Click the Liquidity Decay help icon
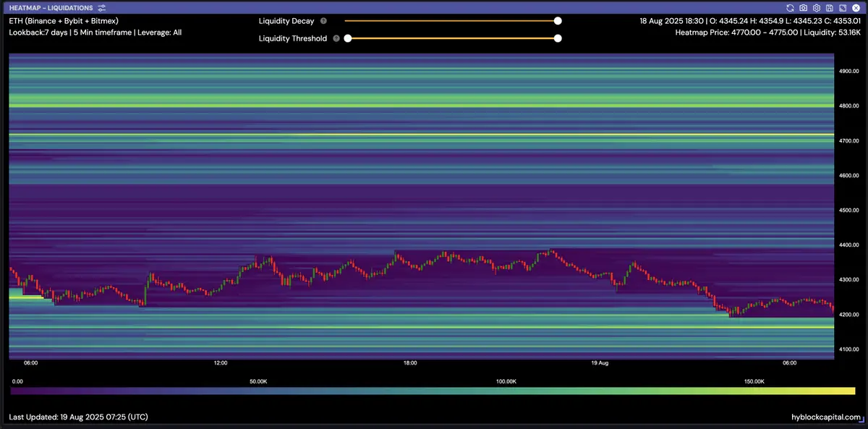 click(323, 21)
